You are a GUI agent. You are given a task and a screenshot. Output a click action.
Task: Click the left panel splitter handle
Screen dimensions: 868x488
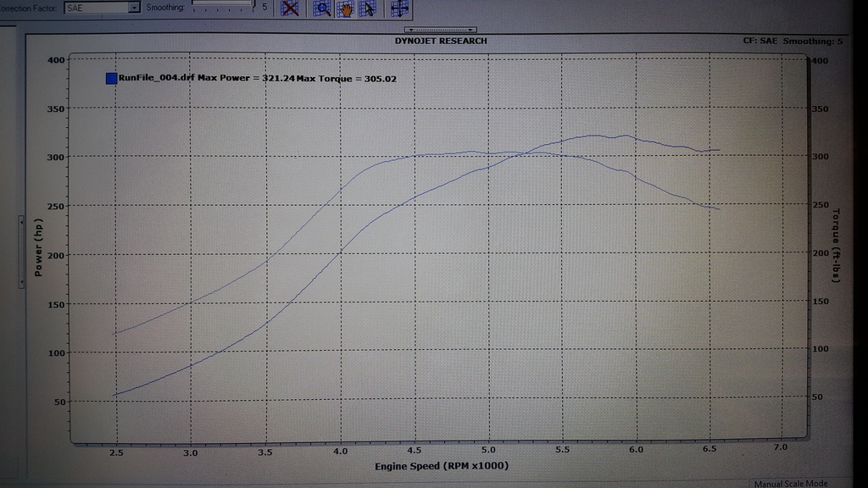pos(21,252)
